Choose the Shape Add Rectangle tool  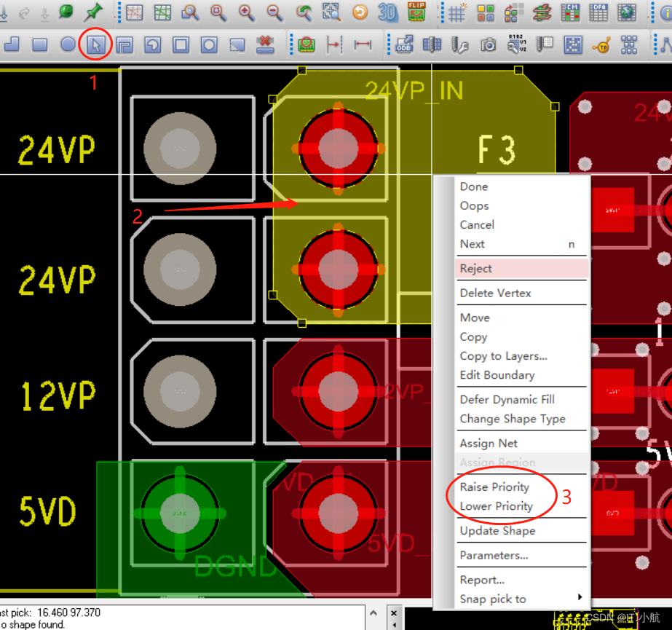pos(39,45)
